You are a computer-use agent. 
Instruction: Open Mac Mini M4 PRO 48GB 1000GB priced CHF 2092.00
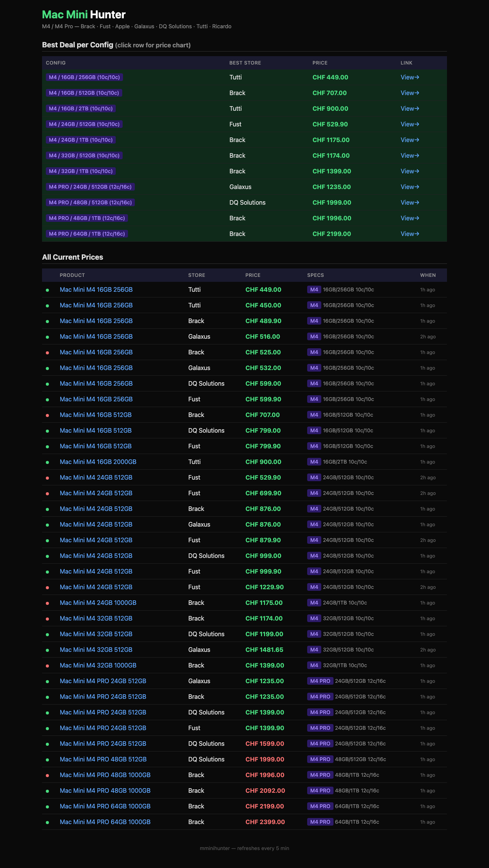(105, 790)
